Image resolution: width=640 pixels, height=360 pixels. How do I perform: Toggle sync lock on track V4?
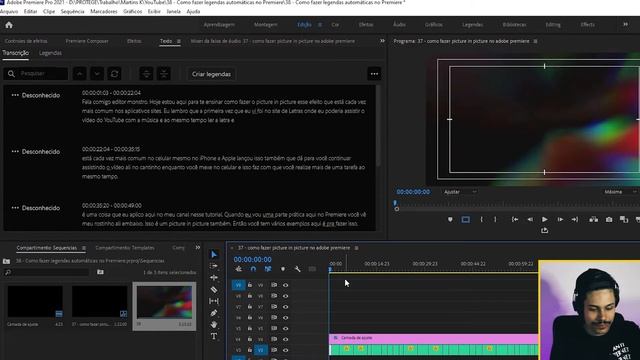pos(274,339)
